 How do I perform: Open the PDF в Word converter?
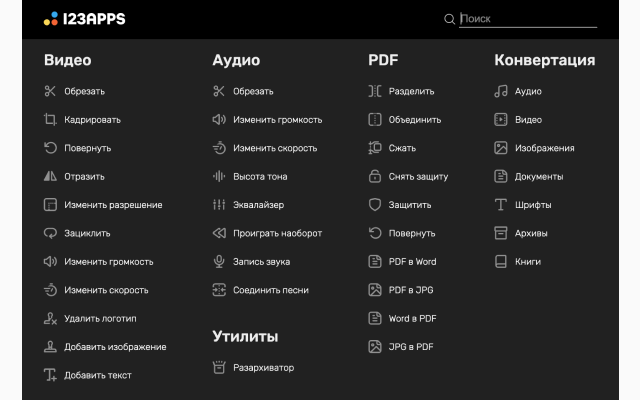412,262
